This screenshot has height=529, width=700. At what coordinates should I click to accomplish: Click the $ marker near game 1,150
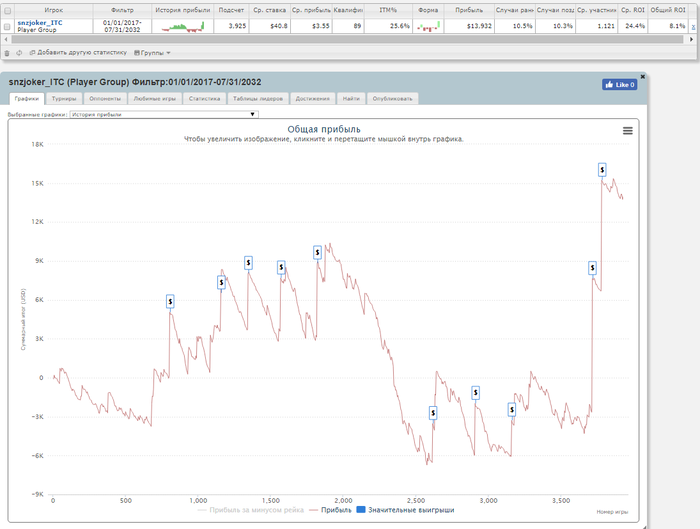click(221, 283)
